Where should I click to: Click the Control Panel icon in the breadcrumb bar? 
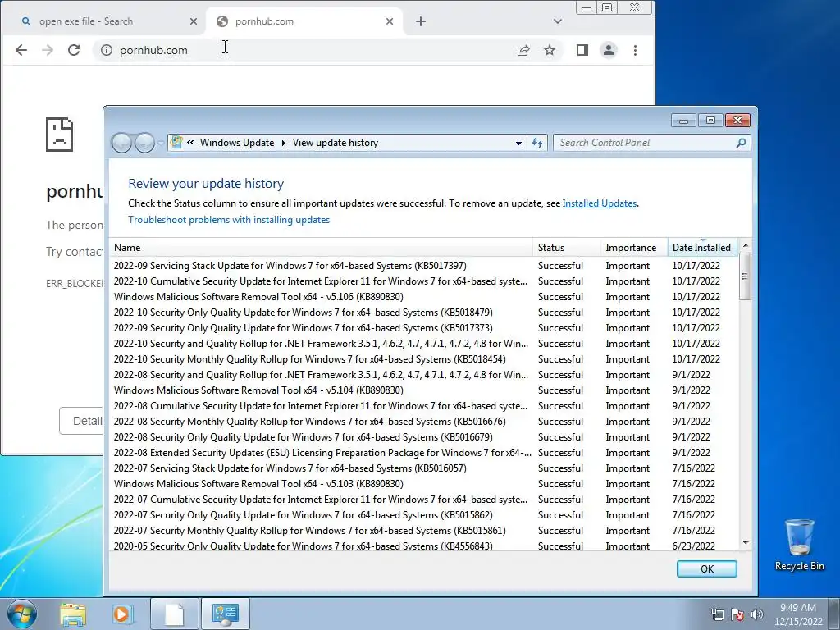point(176,143)
